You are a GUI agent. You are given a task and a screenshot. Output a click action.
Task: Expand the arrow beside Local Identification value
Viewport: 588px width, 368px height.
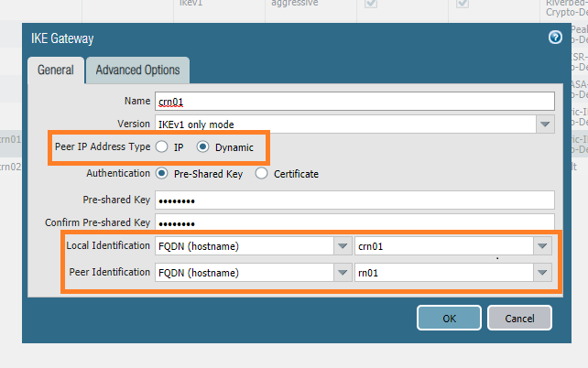click(x=543, y=246)
